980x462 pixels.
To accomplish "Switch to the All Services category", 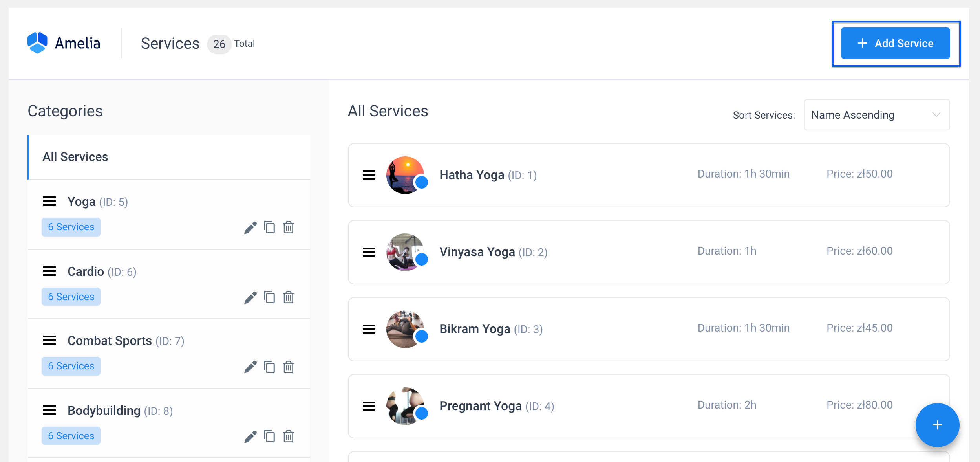I will [x=75, y=156].
